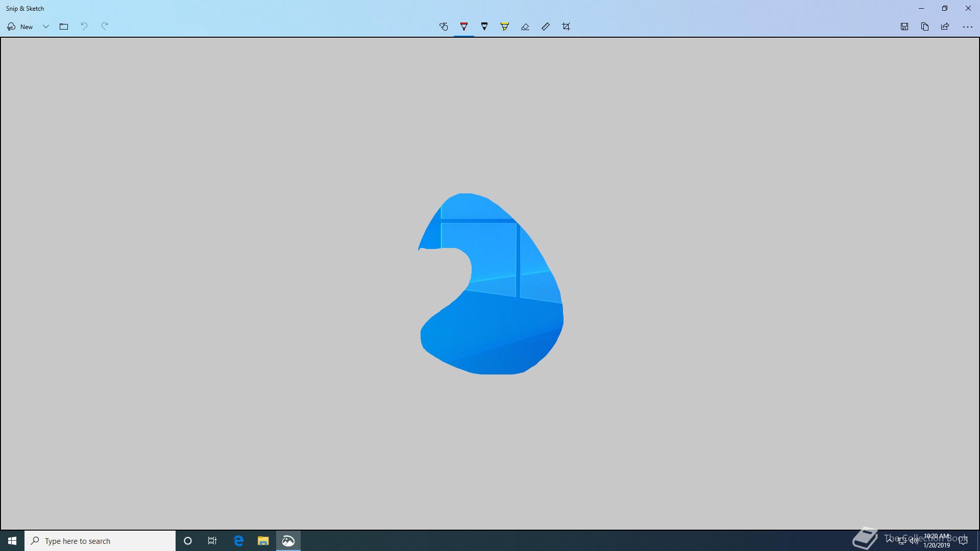Screen dimensions: 980x551
Task: Select the Image Crop tool
Action: click(x=566, y=27)
